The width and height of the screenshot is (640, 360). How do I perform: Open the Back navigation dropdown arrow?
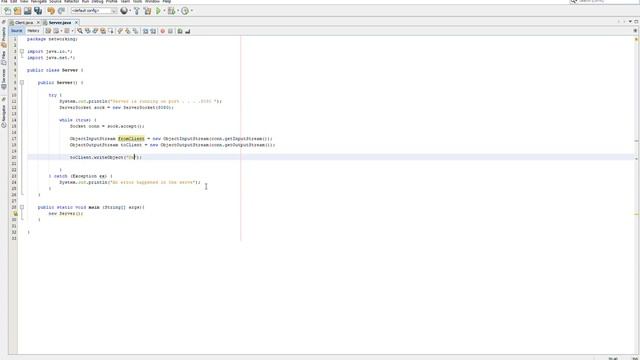[61, 31]
